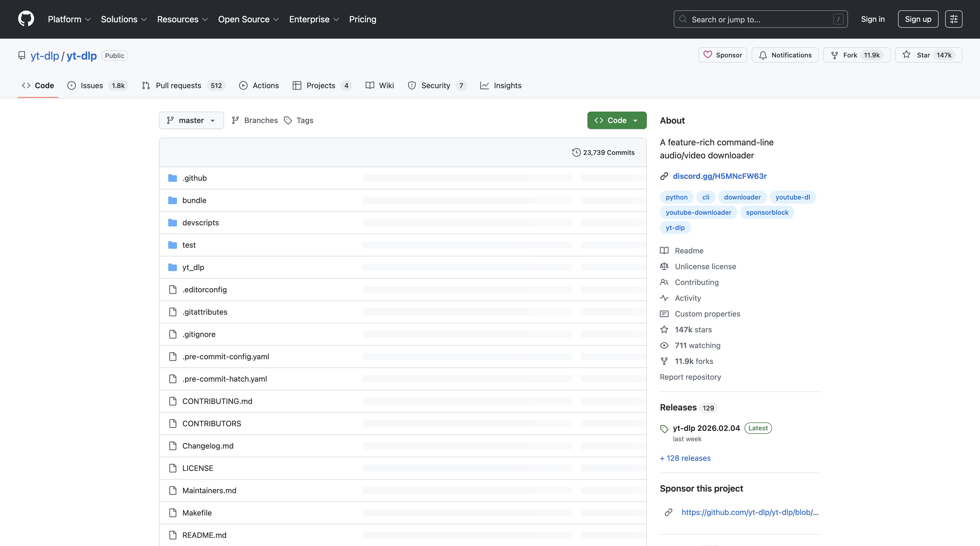Switch to the Pull requests tab
The image size is (980, 546).
pyautogui.click(x=178, y=86)
